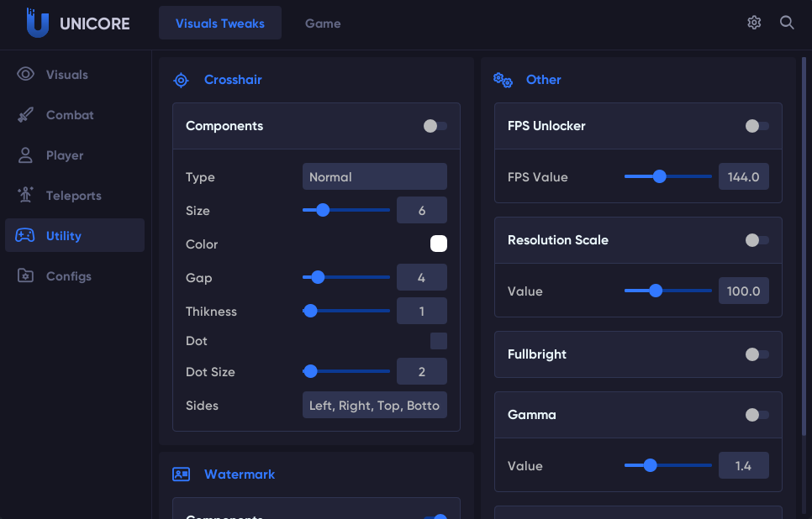The width and height of the screenshot is (812, 519).
Task: Enable the Crosshair Components toggle
Action: click(435, 126)
